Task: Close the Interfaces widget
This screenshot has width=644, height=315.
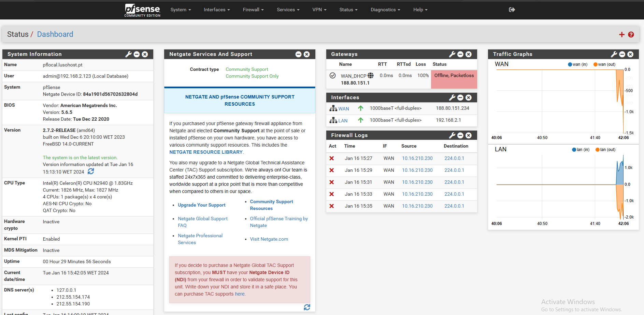Action: [469, 97]
